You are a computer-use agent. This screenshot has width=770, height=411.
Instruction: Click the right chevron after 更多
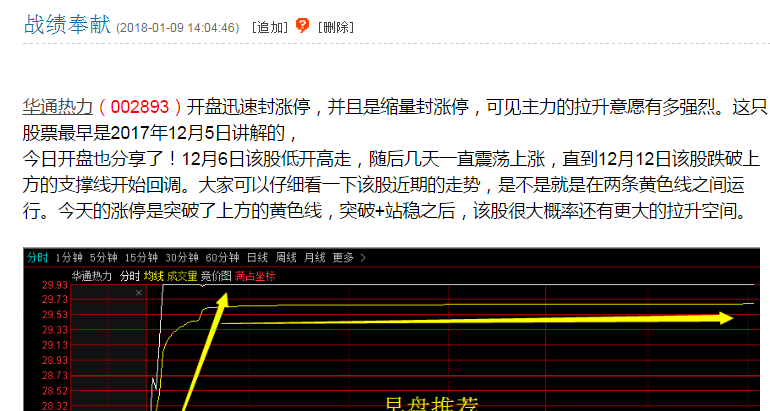coord(362,257)
